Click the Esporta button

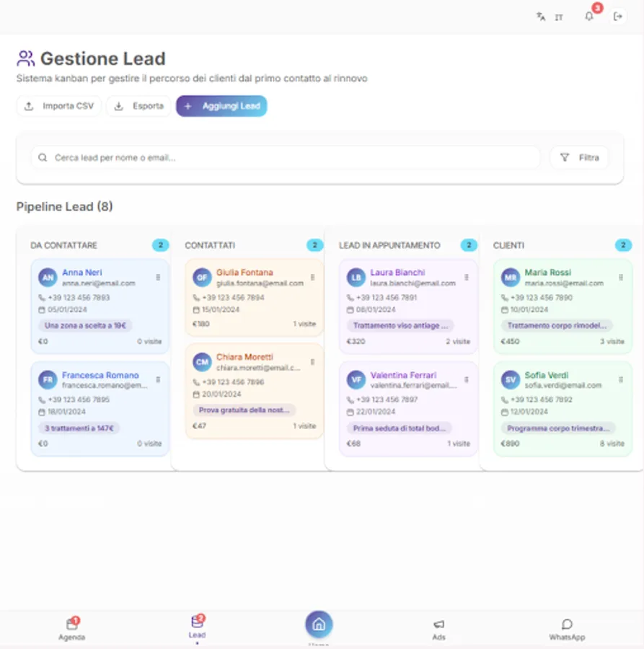tap(138, 106)
